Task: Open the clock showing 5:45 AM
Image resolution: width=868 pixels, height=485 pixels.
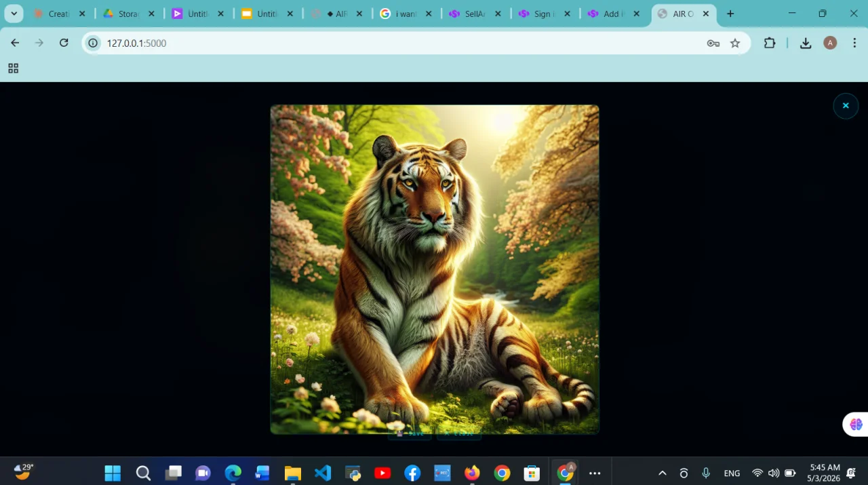Action: coord(823,473)
